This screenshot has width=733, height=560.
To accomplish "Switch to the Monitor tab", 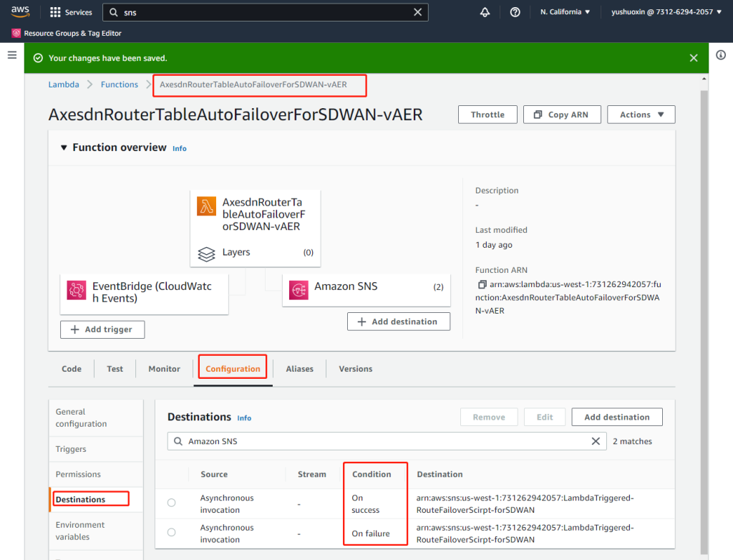I will tap(164, 369).
